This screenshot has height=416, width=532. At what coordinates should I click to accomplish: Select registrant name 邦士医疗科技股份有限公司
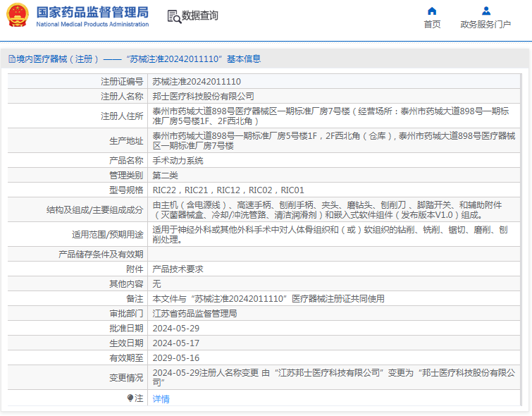[x=203, y=97]
